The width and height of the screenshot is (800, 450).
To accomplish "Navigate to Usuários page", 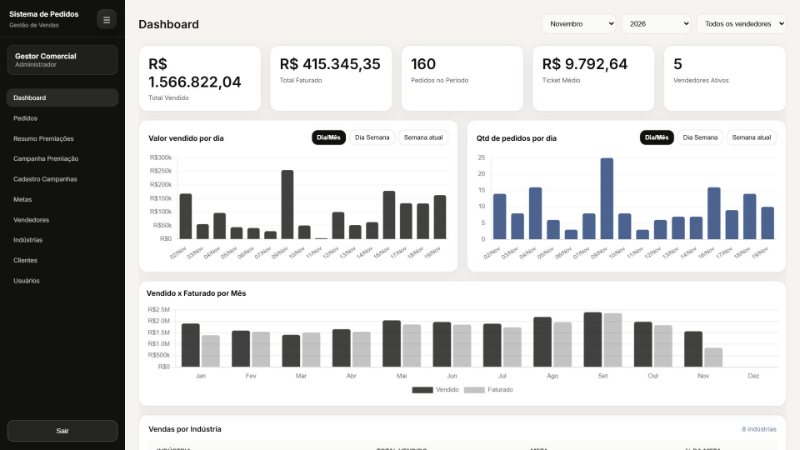I will pos(62,281).
